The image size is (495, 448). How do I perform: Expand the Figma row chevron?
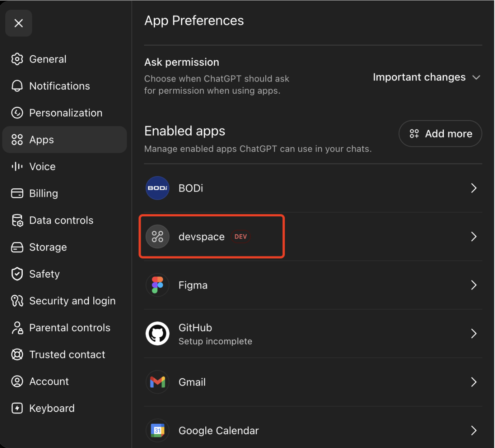[x=473, y=285]
